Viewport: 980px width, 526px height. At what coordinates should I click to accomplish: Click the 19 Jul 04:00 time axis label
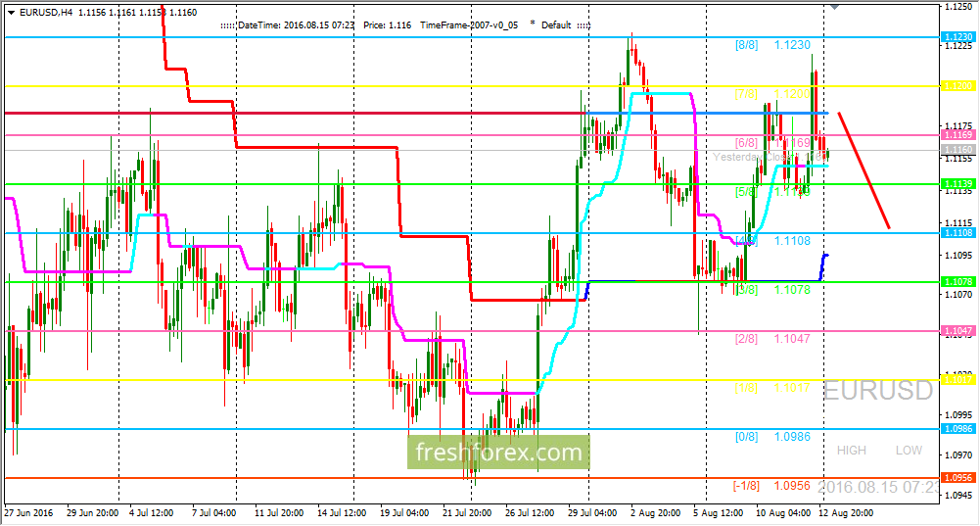click(x=404, y=513)
